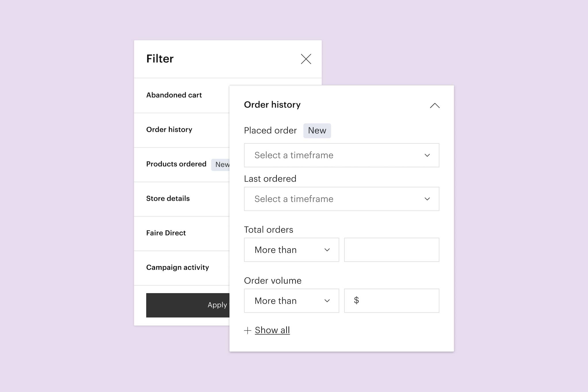This screenshot has width=588, height=392.
Task: Click the New badge next to Placed order
Action: (x=317, y=131)
